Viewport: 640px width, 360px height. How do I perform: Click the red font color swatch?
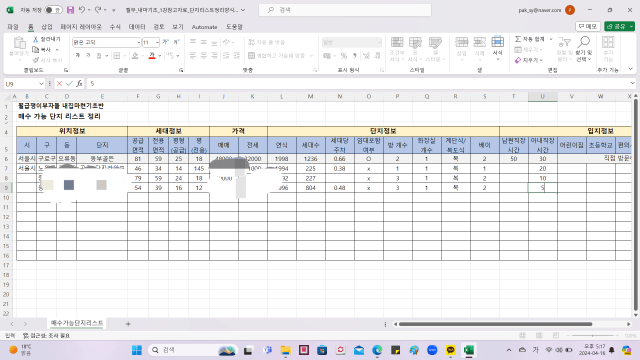152,56
